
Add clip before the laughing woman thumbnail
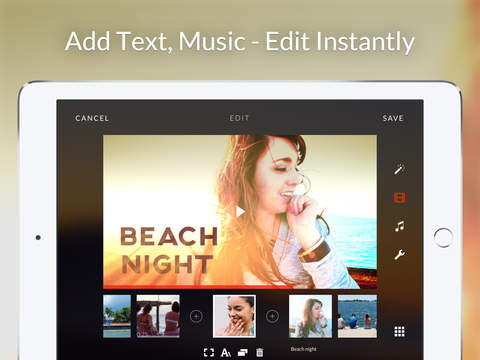click(x=196, y=316)
